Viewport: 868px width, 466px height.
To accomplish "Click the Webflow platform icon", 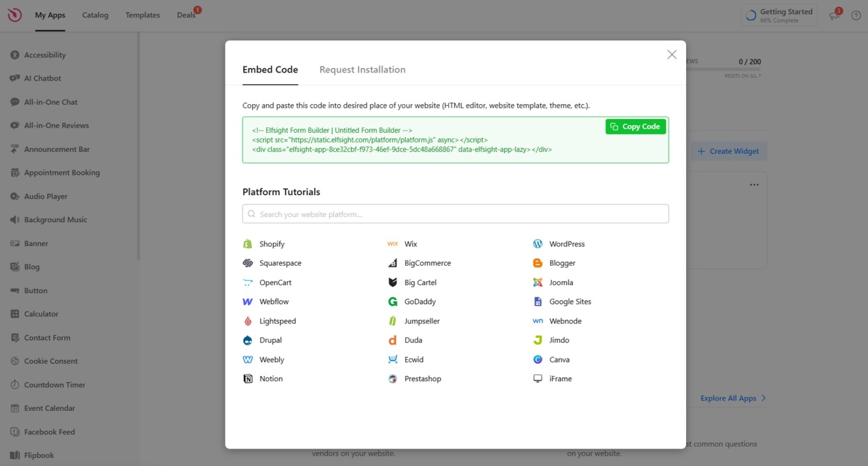I will (x=248, y=301).
